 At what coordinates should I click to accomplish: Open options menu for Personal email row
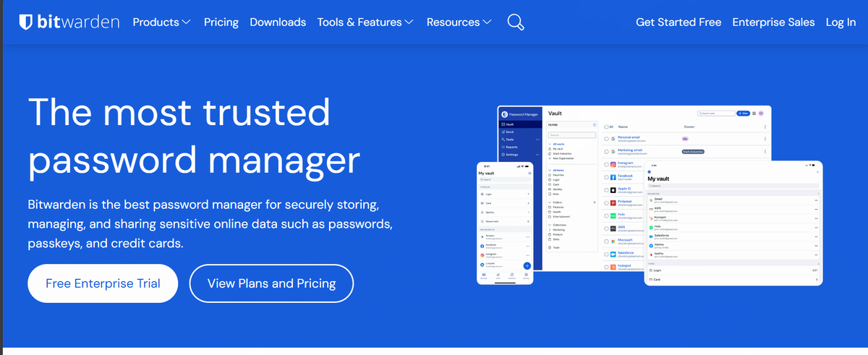[765, 139]
